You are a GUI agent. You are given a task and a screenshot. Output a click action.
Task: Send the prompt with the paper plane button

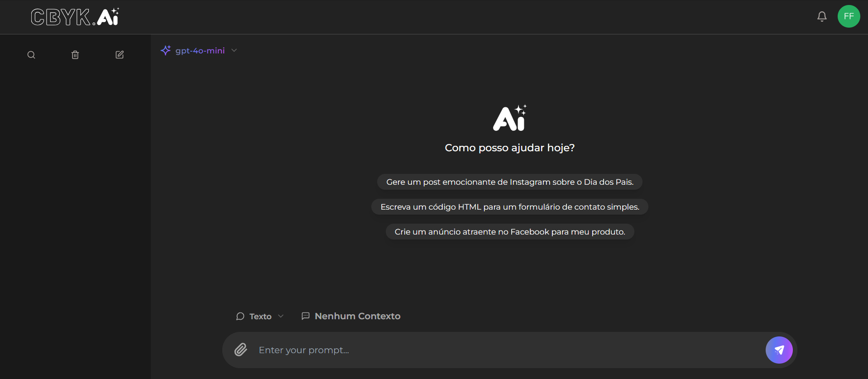pyautogui.click(x=779, y=350)
